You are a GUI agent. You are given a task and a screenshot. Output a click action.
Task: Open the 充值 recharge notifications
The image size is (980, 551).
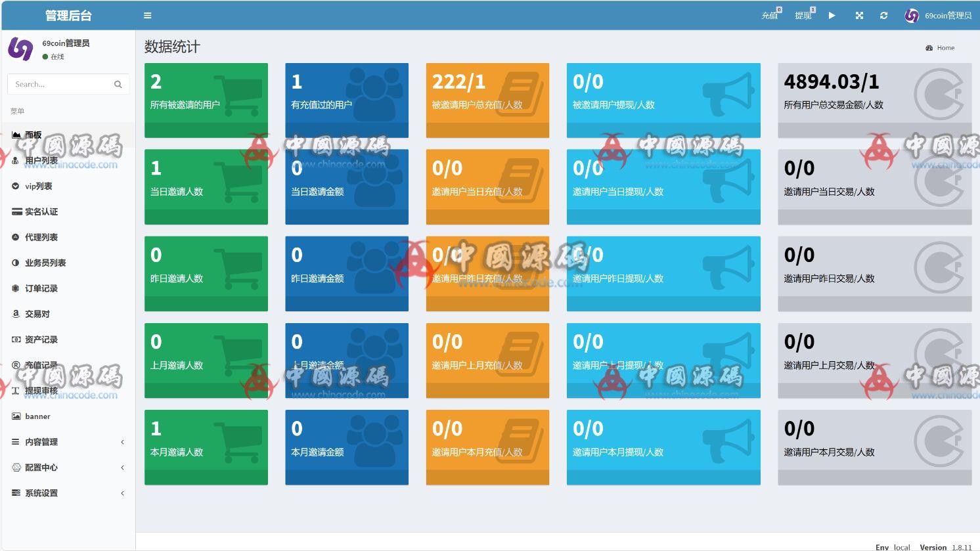click(771, 14)
